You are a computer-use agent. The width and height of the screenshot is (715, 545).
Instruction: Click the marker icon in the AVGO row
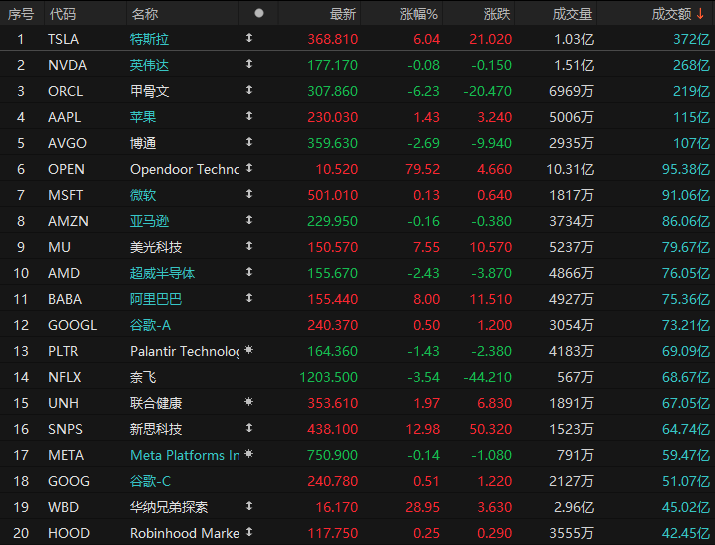click(249, 142)
